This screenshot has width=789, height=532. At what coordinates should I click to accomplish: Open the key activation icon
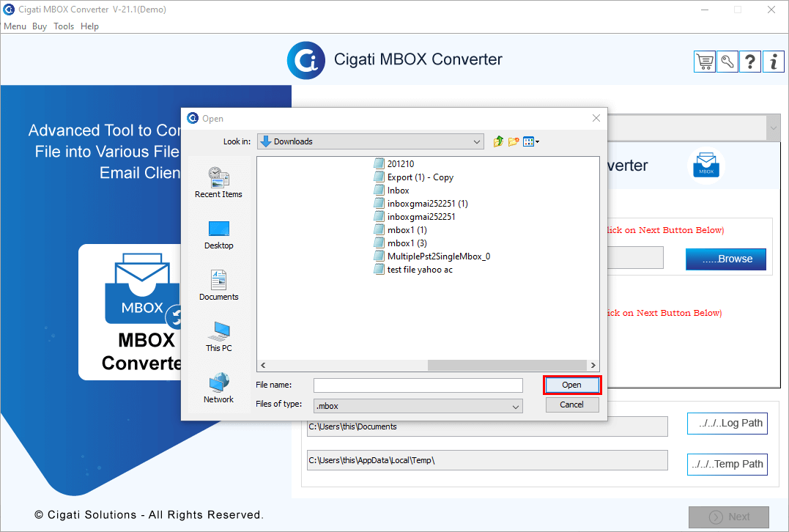pos(727,62)
